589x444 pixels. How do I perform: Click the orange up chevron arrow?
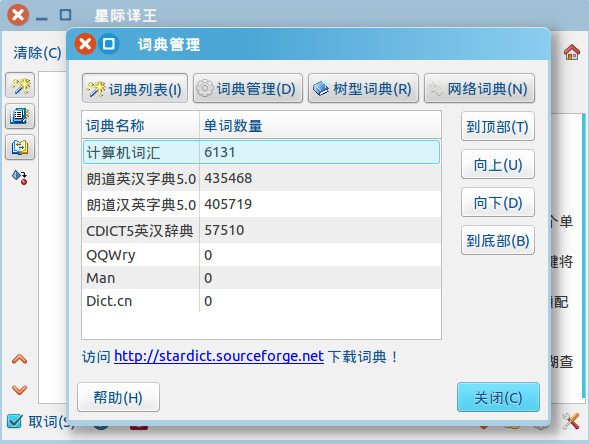click(x=20, y=359)
